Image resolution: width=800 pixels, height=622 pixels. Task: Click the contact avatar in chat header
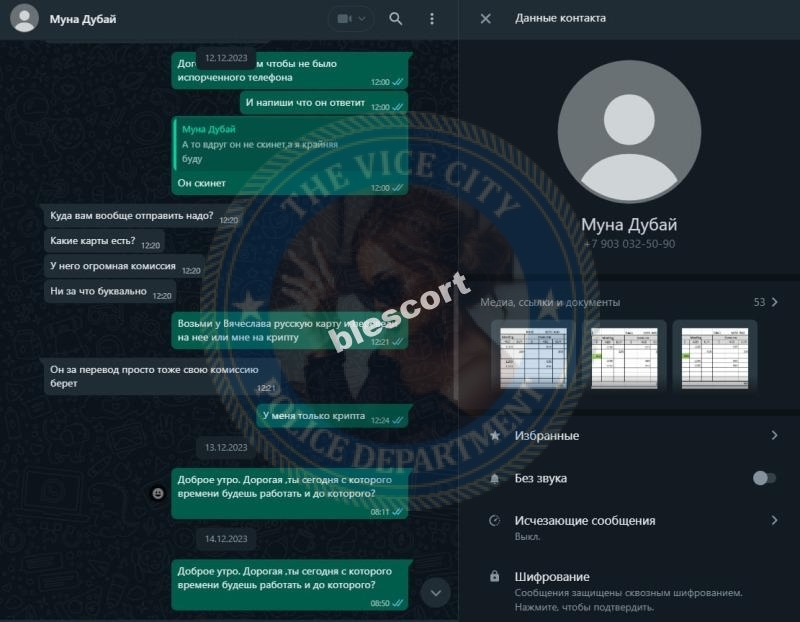click(x=24, y=18)
